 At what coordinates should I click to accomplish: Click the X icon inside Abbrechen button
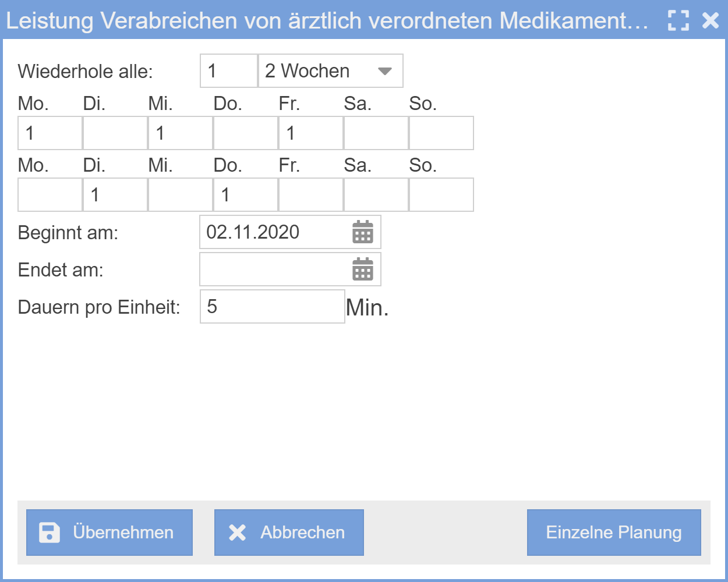(x=236, y=531)
